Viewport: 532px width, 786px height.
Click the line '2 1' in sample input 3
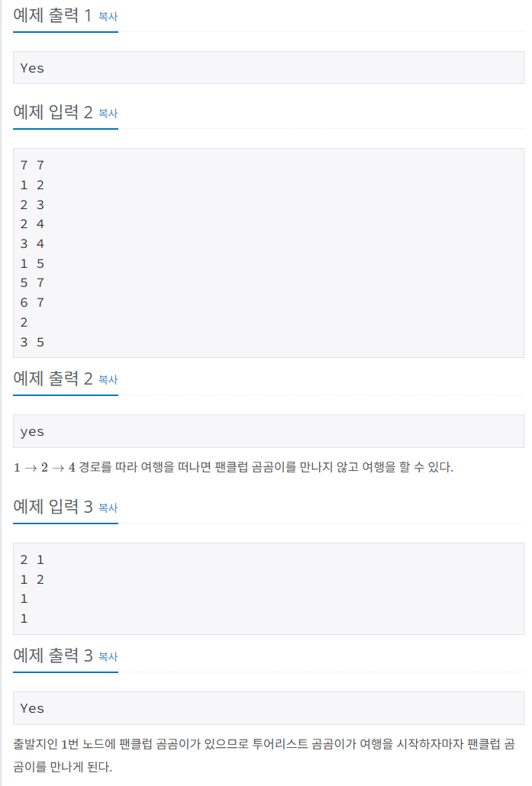[x=31, y=559]
